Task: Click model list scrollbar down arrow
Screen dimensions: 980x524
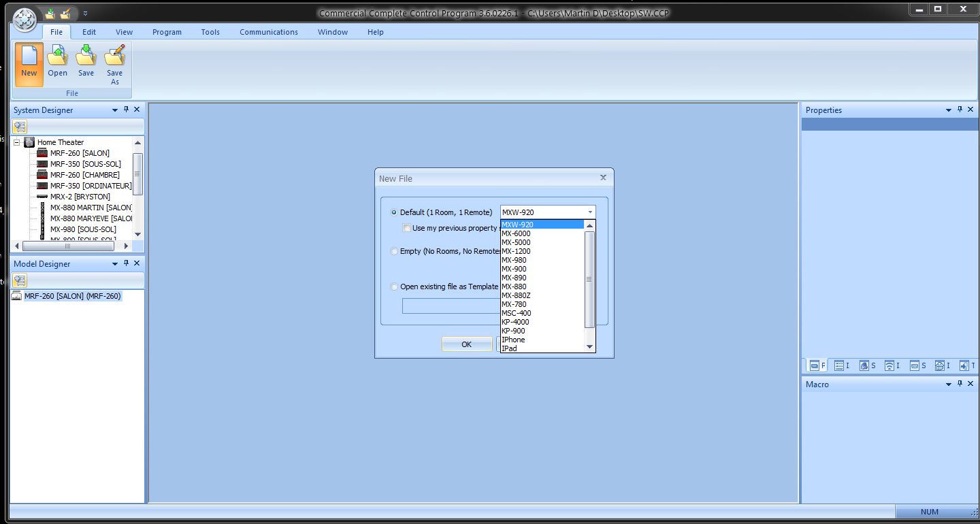Action: (590, 347)
